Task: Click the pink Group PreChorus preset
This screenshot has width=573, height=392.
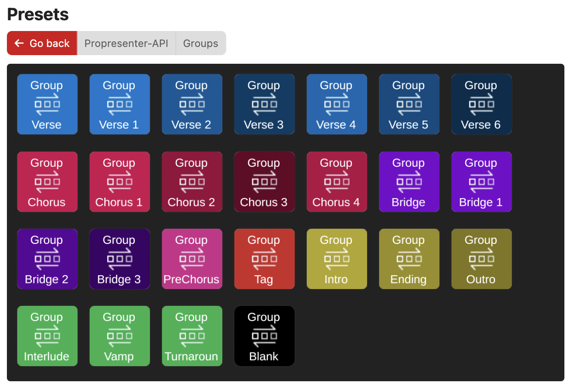Action: pyautogui.click(x=192, y=259)
